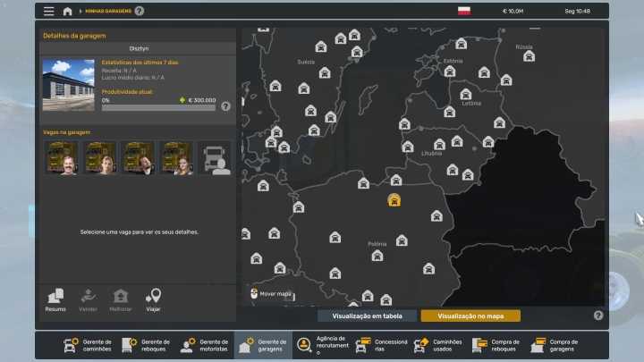The image size is (644, 362).
Task: Click the Mover mapa hint
Action: point(271,294)
